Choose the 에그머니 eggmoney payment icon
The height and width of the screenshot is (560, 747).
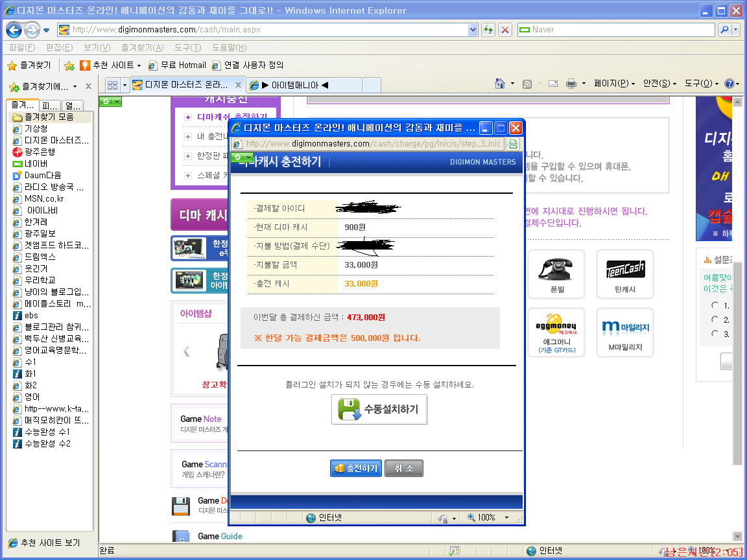[556, 332]
